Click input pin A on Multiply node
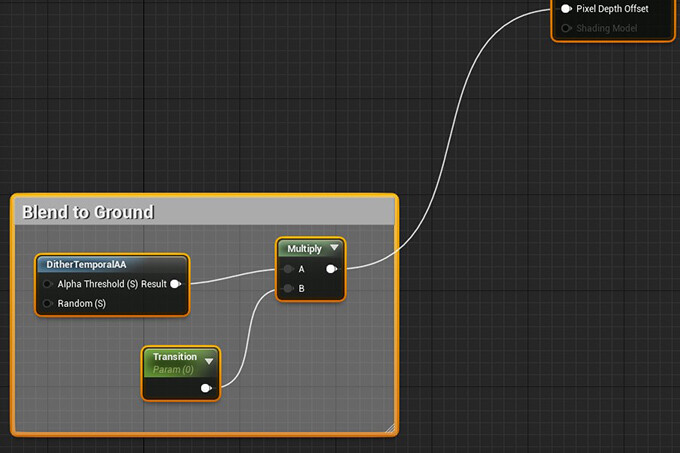The height and width of the screenshot is (453, 680). coord(288,269)
